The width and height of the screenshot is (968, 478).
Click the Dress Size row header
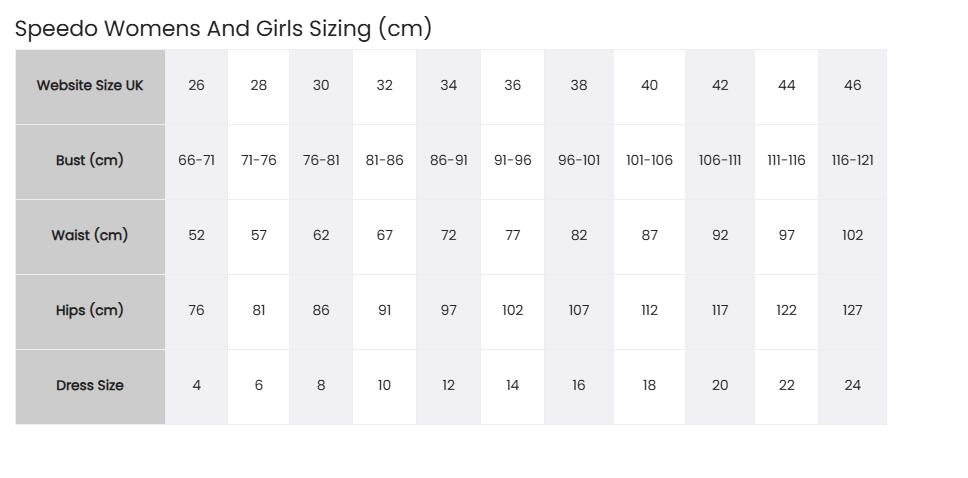click(90, 387)
